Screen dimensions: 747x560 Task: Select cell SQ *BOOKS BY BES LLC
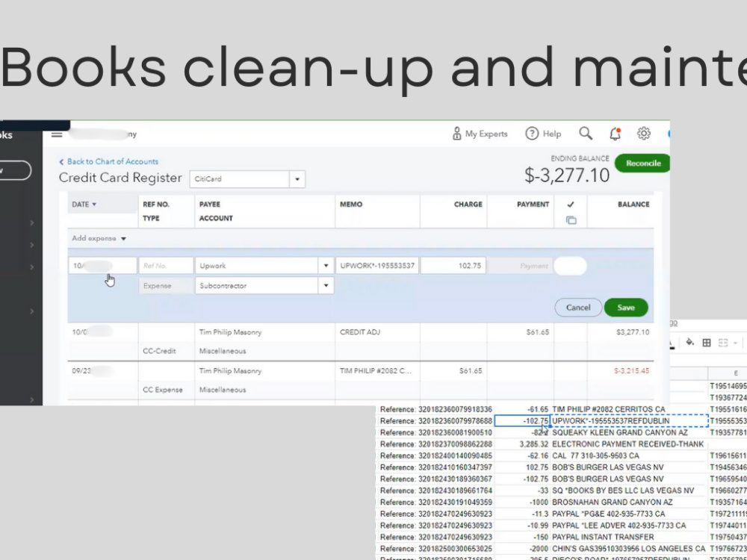(629, 491)
